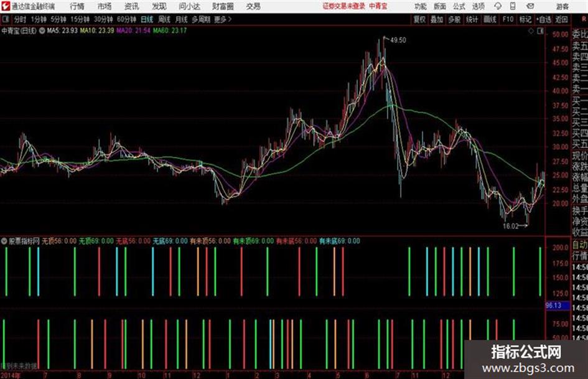
Task: Open the 问小达 menu
Action: pyautogui.click(x=189, y=6)
